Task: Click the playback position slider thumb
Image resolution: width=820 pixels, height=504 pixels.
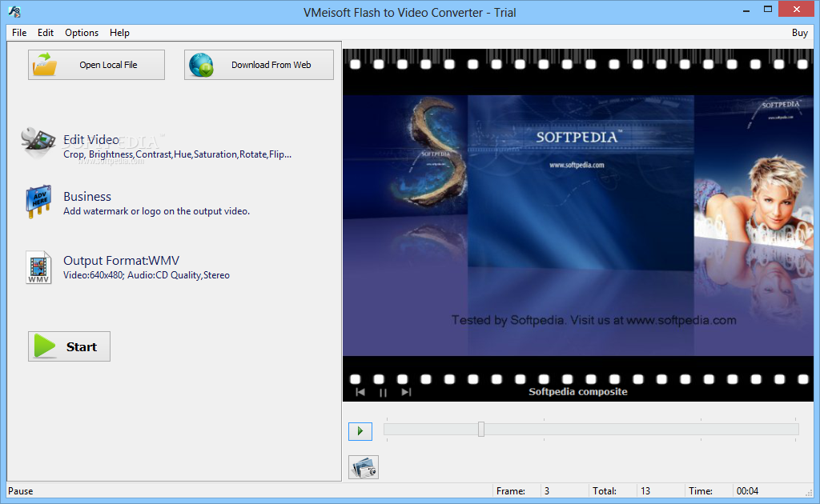Action: click(x=481, y=430)
